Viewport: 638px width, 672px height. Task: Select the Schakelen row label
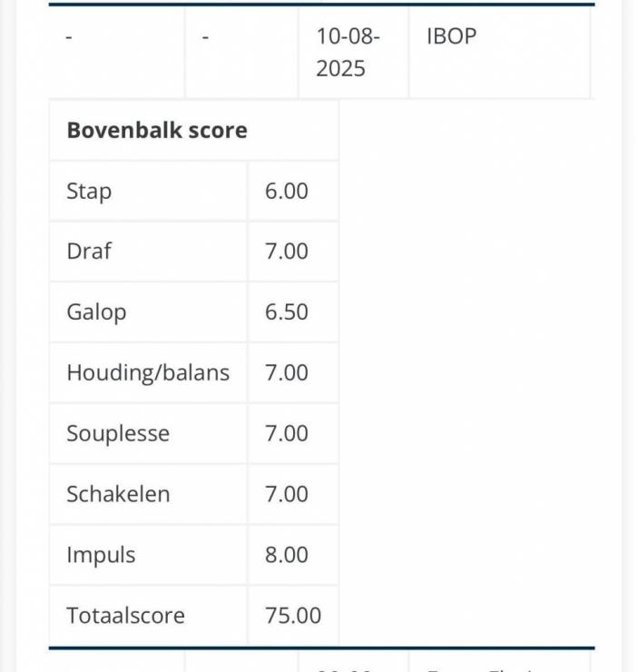pos(118,494)
